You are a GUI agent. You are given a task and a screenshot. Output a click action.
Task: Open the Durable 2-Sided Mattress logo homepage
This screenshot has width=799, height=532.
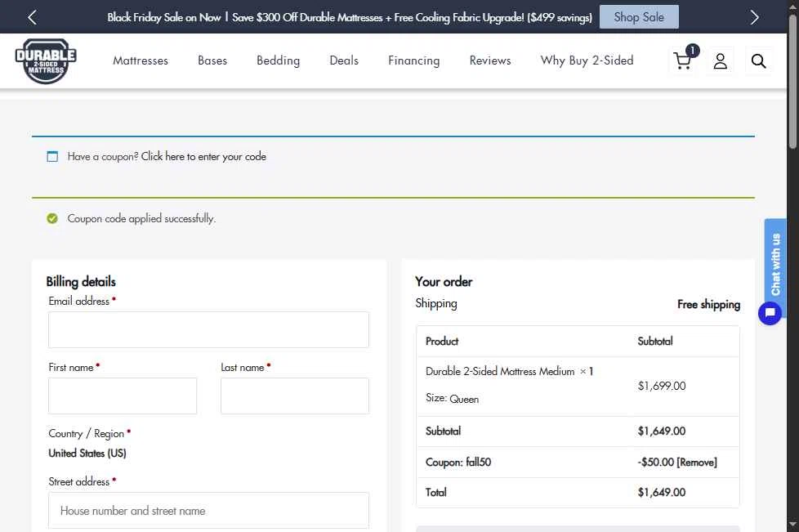coord(46,61)
